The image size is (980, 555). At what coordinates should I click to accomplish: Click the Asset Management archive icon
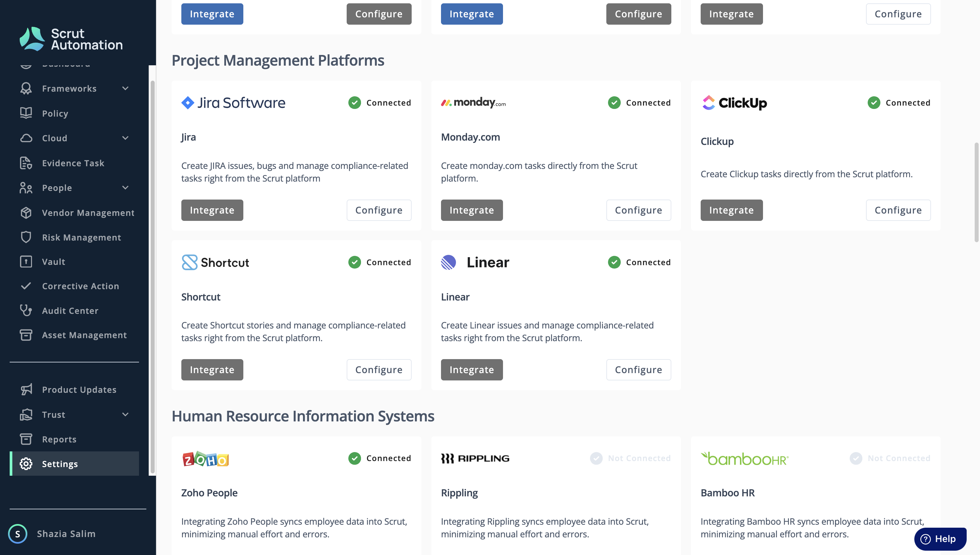coord(26,335)
